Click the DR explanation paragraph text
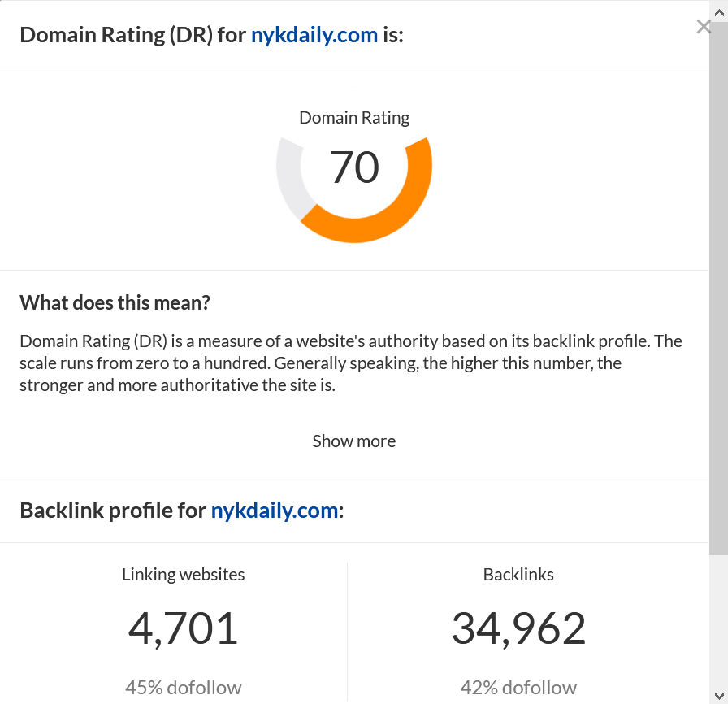This screenshot has height=704, width=728. (349, 363)
